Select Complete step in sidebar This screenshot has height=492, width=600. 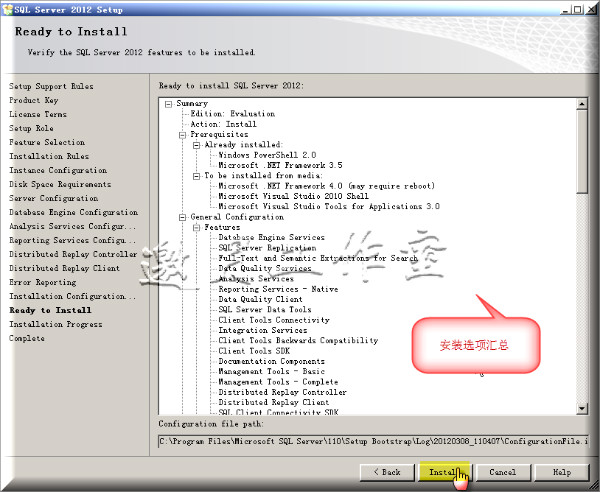click(27, 339)
